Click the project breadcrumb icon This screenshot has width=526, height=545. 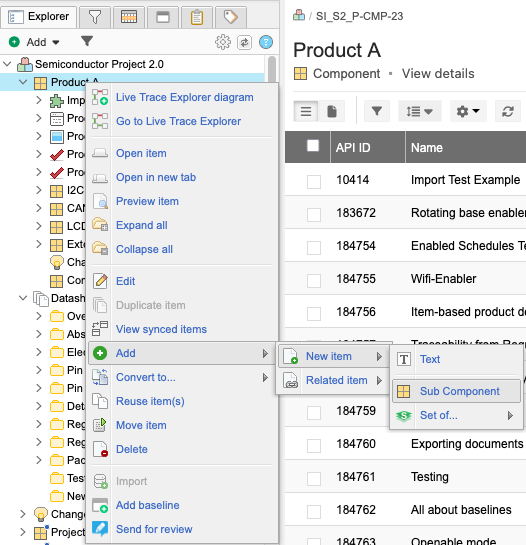[x=299, y=15]
